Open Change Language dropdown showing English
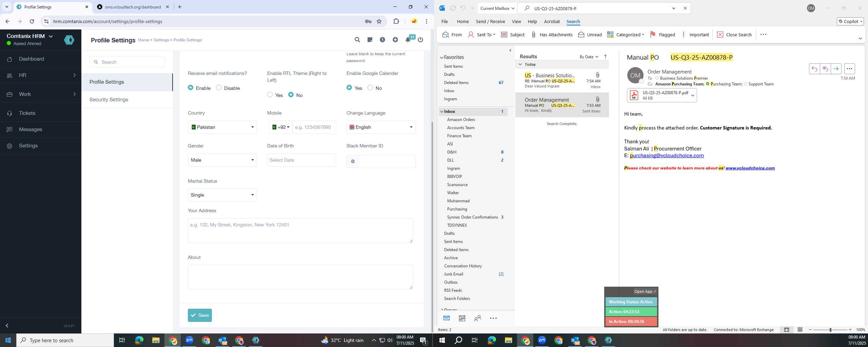The width and height of the screenshot is (868, 347). (x=381, y=127)
